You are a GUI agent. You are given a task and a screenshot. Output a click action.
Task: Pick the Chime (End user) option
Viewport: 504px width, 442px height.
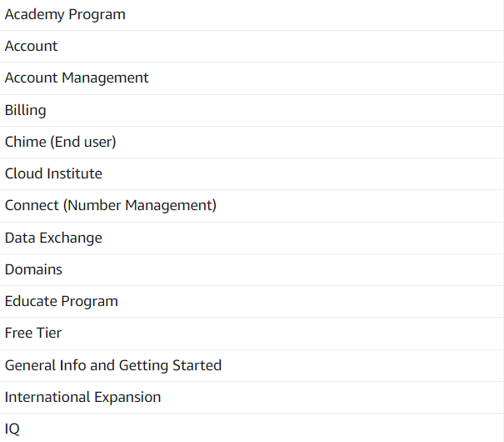pyautogui.click(x=61, y=142)
